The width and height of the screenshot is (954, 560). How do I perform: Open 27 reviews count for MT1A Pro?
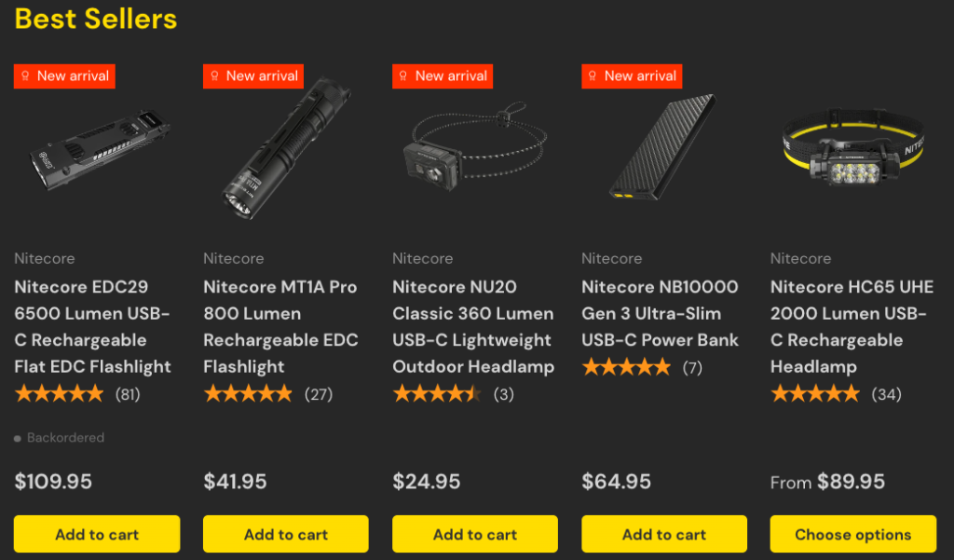[x=319, y=394]
